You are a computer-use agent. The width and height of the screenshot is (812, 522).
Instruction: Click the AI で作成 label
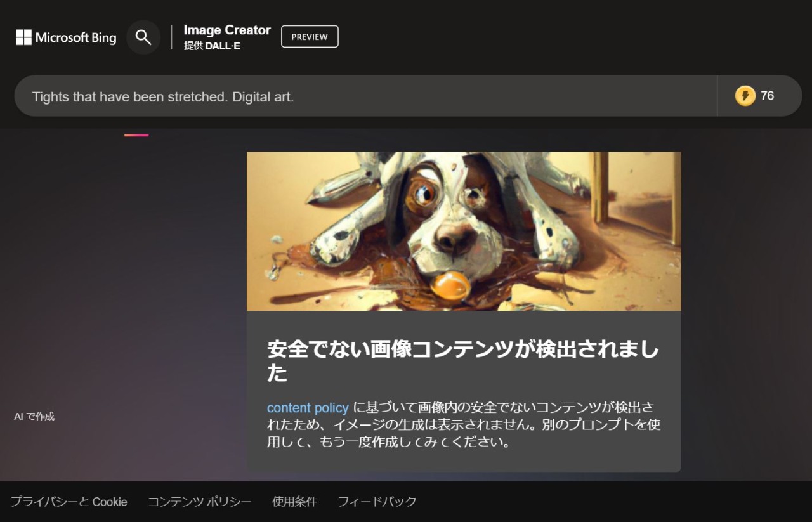tap(34, 416)
